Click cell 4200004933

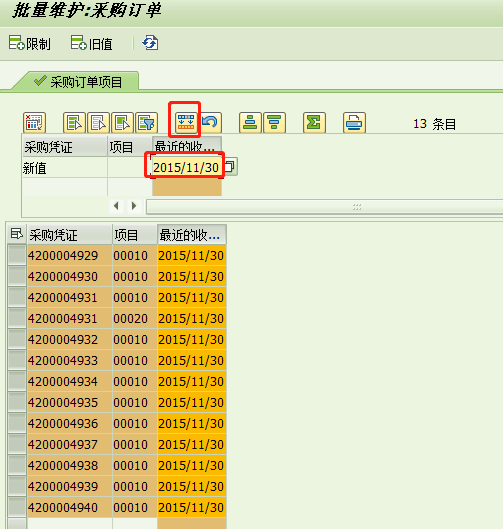click(69, 360)
